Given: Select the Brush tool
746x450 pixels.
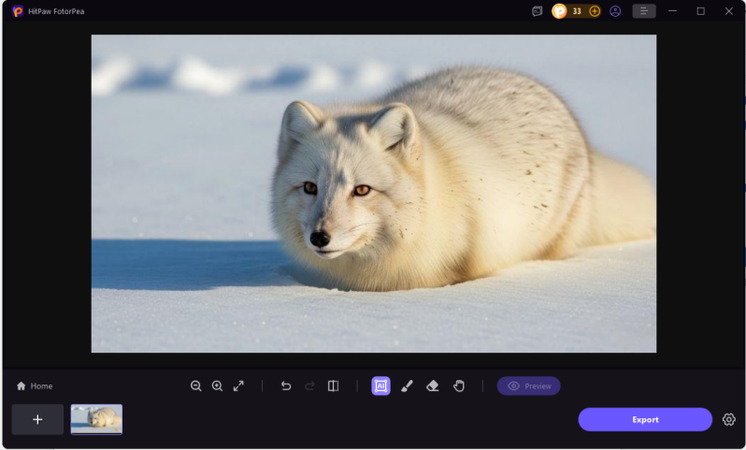Looking at the screenshot, I should coord(407,386).
